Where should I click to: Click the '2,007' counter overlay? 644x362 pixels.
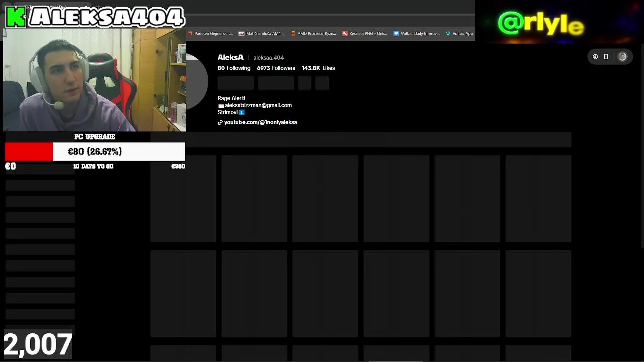pos(38,345)
